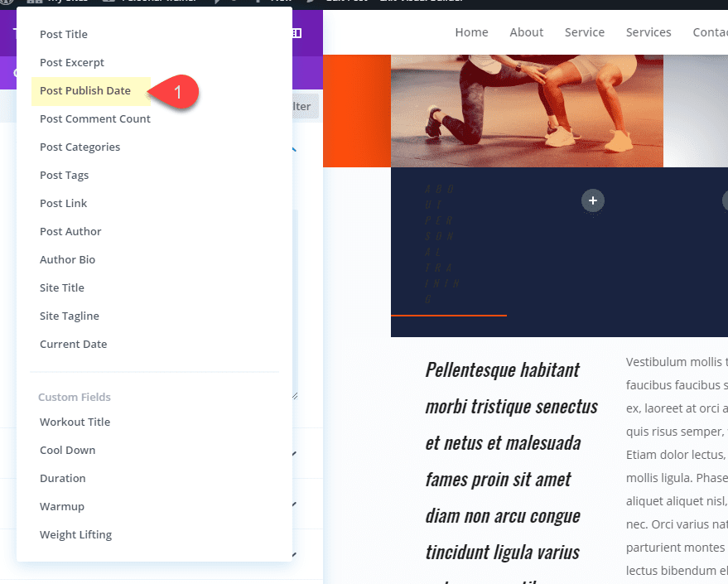Select Post Publish Date from the dynamic content list
This screenshot has height=584, width=728.
pos(85,90)
